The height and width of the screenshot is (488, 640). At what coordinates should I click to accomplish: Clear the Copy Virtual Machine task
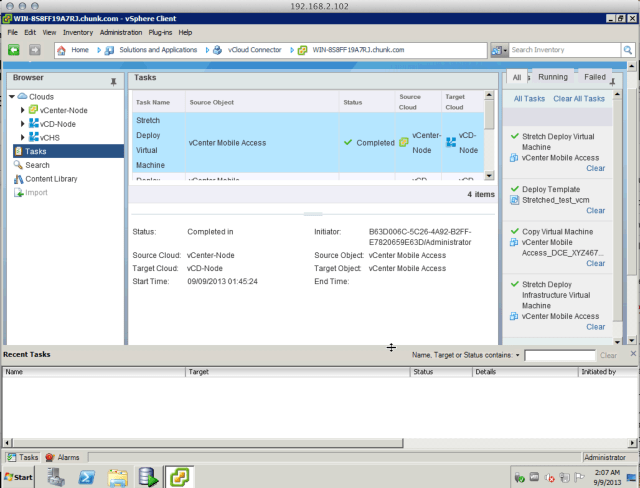[596, 263]
